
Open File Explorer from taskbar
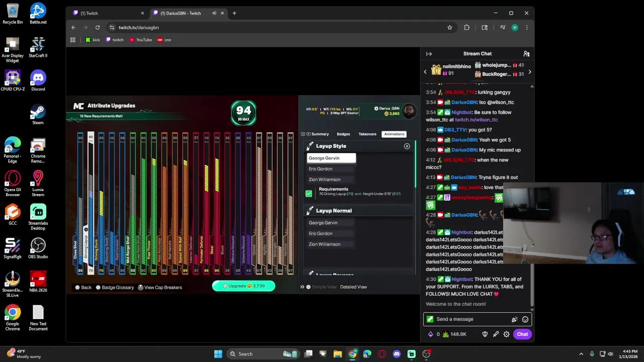pyautogui.click(x=338, y=354)
